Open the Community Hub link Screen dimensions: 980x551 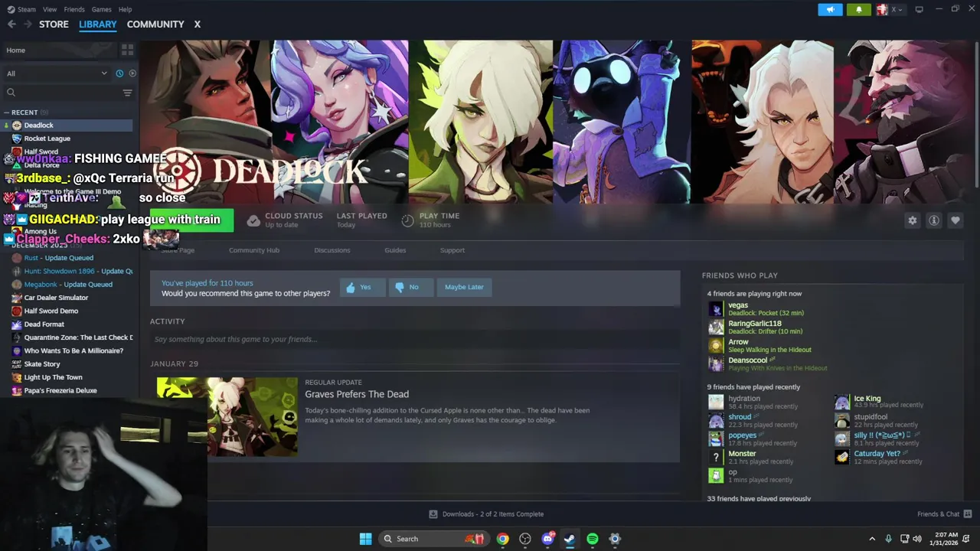click(254, 250)
